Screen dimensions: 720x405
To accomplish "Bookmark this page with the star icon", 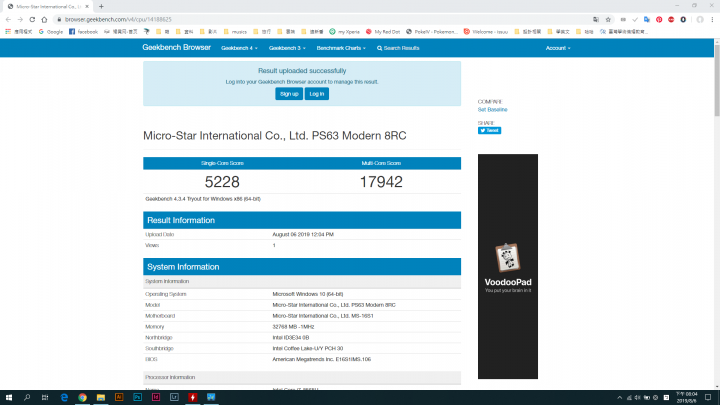I will [608, 19].
